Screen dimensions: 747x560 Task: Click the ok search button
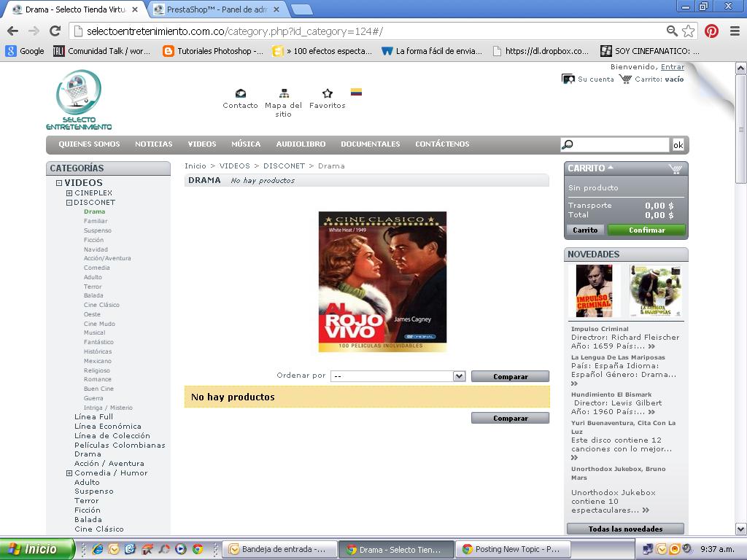(678, 145)
